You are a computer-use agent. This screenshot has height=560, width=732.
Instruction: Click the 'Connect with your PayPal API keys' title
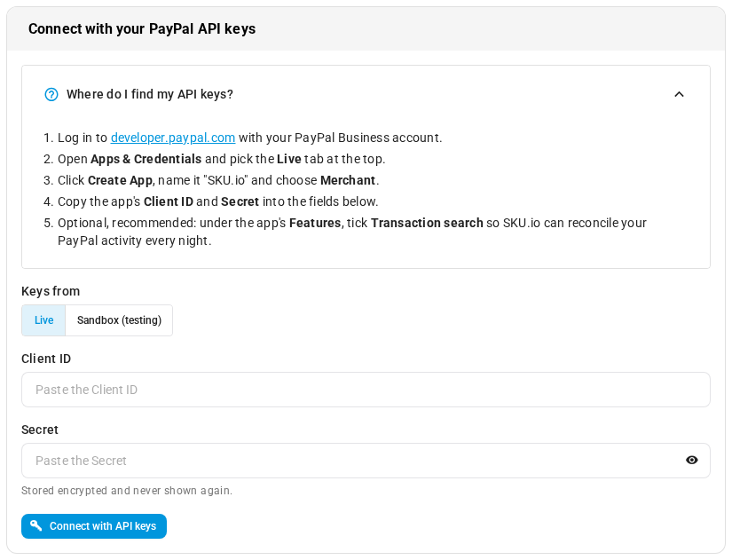(x=142, y=29)
